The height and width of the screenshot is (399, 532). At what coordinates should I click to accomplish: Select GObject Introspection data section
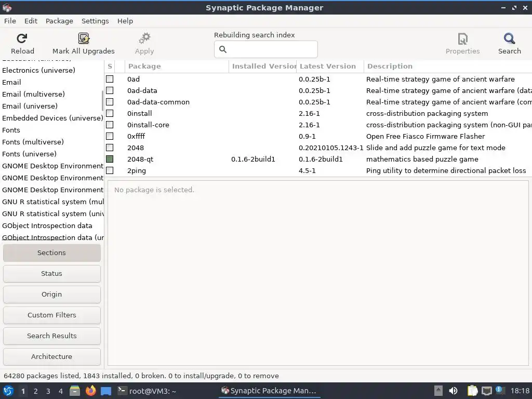(47, 225)
